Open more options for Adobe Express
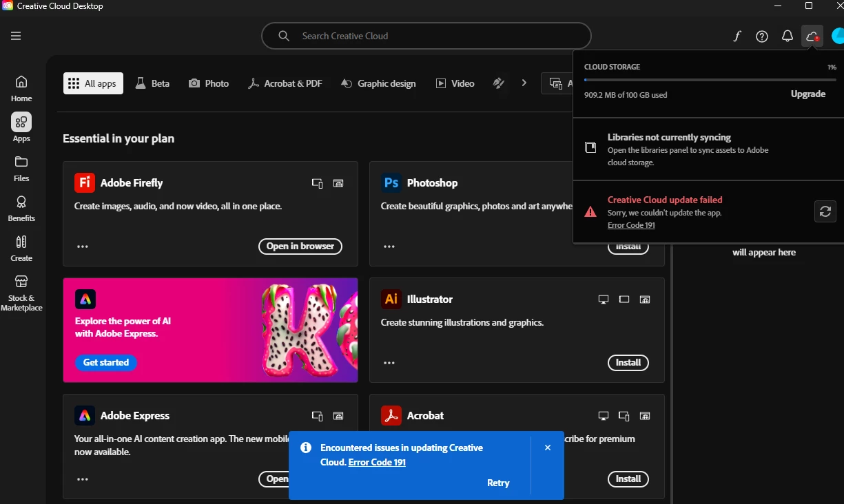844x504 pixels. [x=83, y=479]
